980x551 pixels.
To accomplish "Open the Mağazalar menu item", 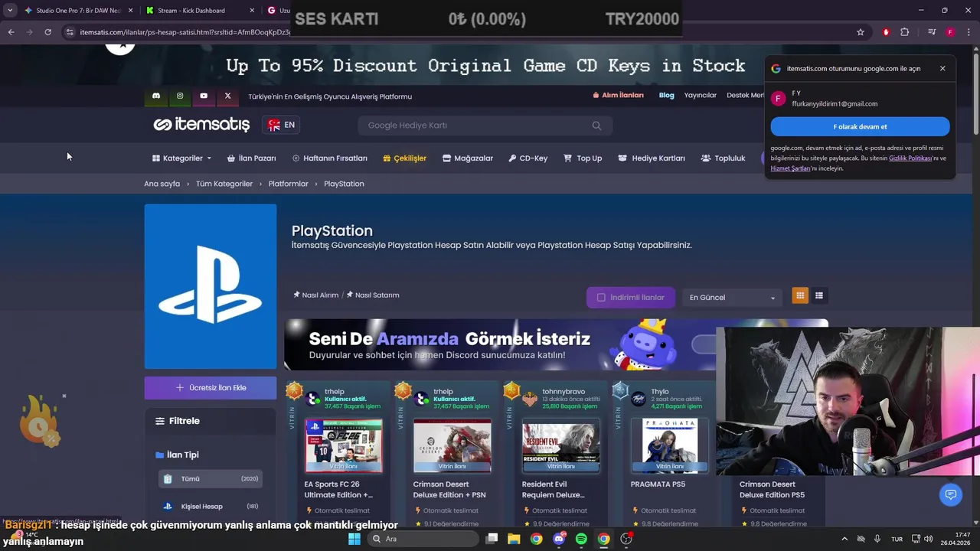I will (x=468, y=158).
